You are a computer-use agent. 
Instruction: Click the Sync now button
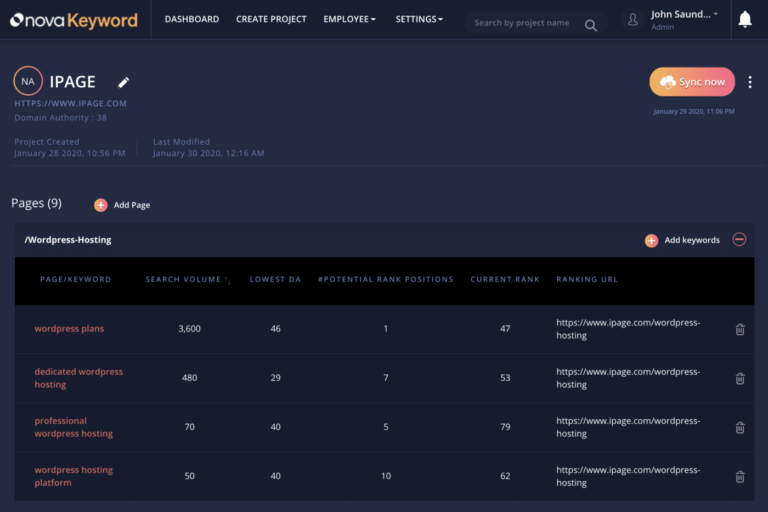pos(692,82)
